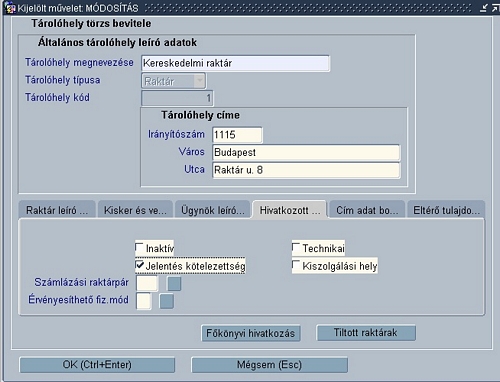Click the Tárolóhely törzs bevitele heading
The image size is (500, 382).
(x=91, y=23)
